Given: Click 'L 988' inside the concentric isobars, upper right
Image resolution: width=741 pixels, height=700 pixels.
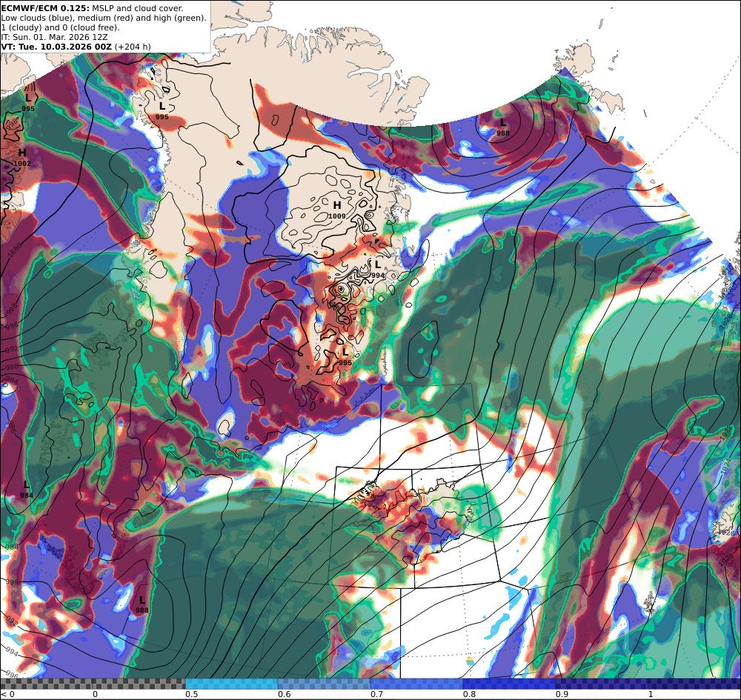Looking at the screenshot, I should [x=503, y=127].
